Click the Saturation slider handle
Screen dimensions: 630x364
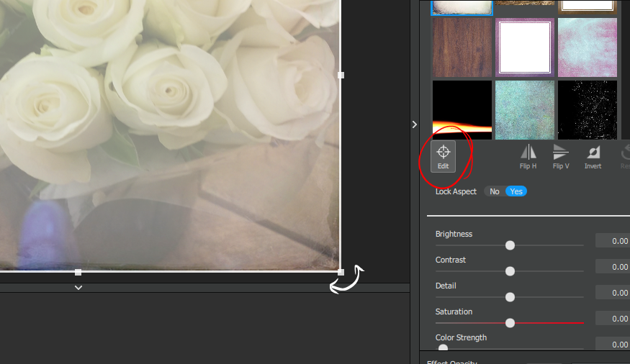pyautogui.click(x=510, y=323)
